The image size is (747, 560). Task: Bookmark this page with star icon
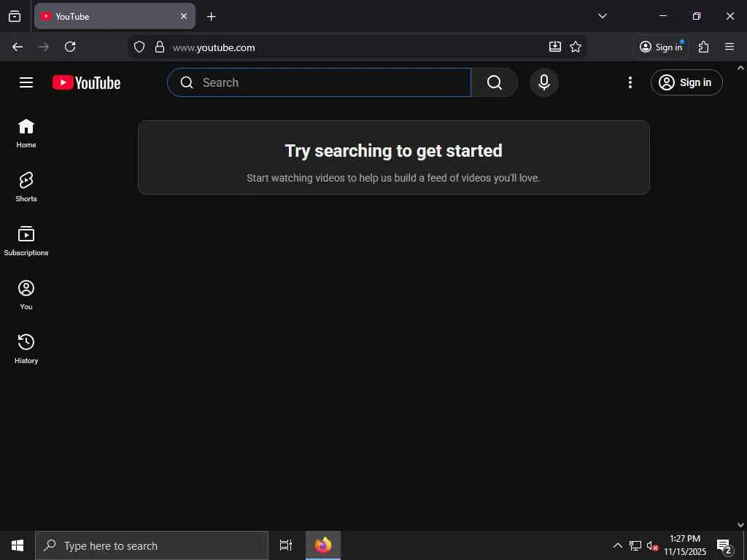576,46
